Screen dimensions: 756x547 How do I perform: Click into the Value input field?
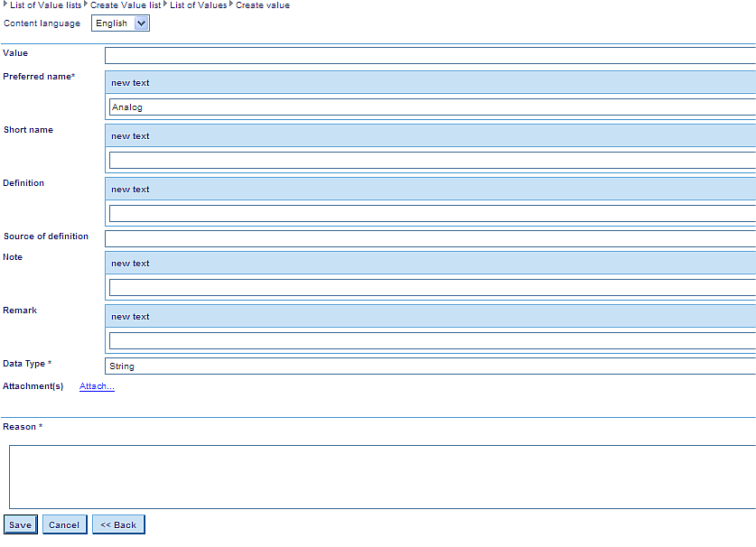click(430, 56)
